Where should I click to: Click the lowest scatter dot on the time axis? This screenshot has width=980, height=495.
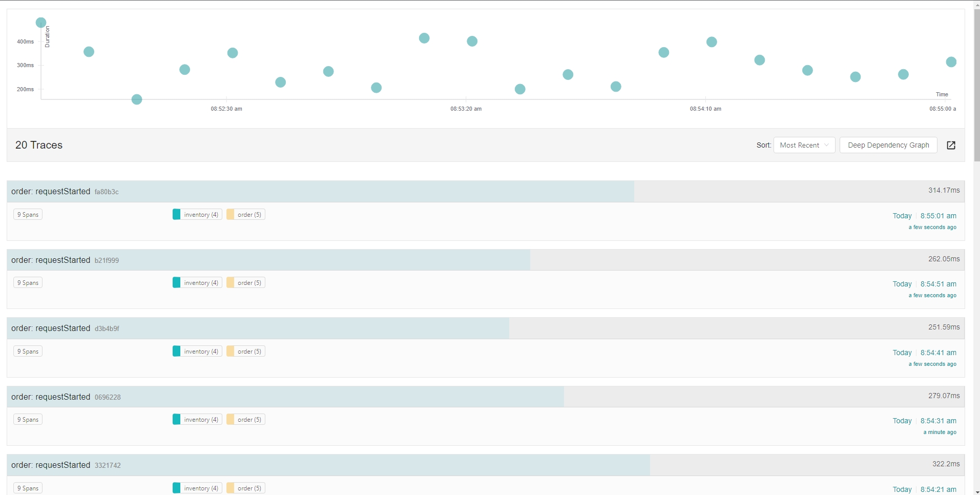[x=137, y=99]
